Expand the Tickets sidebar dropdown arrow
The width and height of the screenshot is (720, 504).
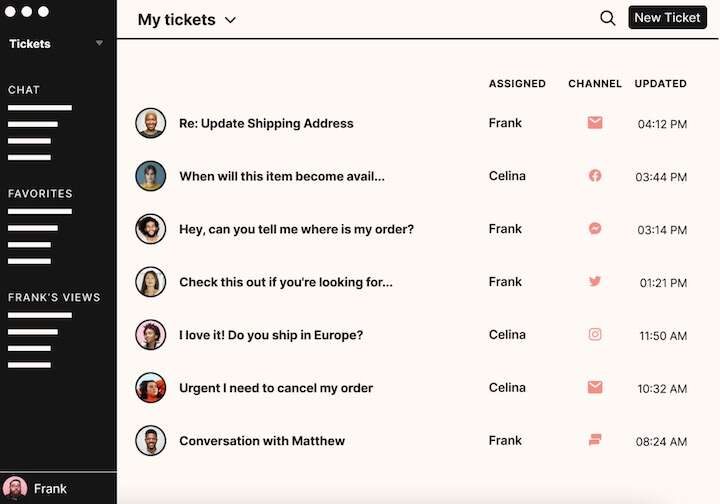tap(99, 43)
